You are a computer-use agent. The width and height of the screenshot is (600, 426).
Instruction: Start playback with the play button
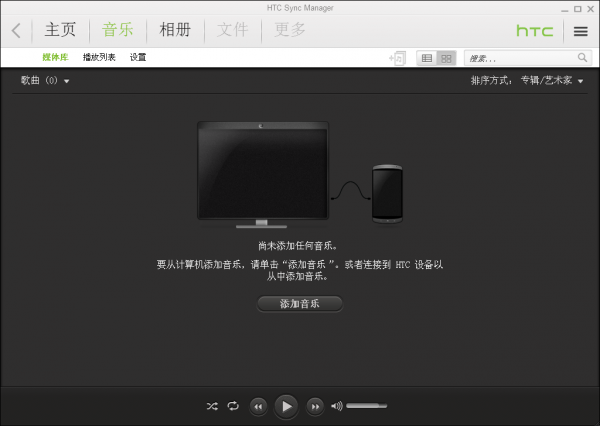coord(286,406)
